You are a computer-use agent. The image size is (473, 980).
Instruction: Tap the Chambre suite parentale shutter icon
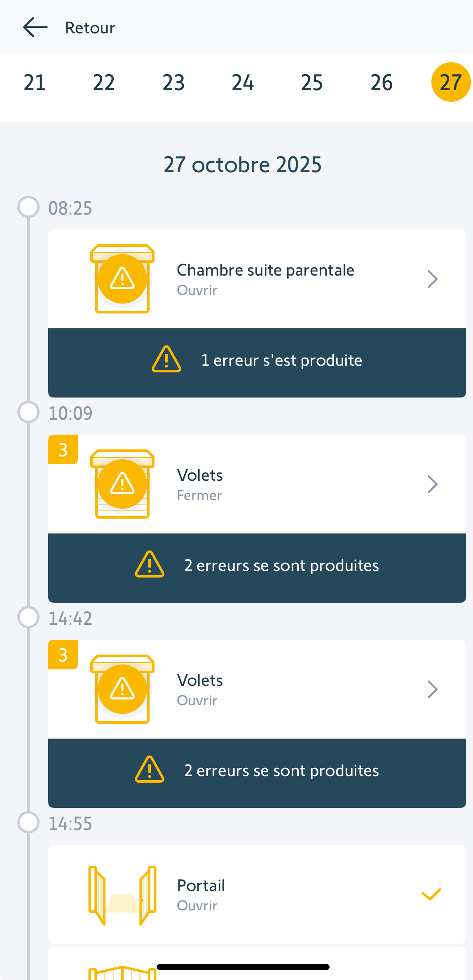122,279
